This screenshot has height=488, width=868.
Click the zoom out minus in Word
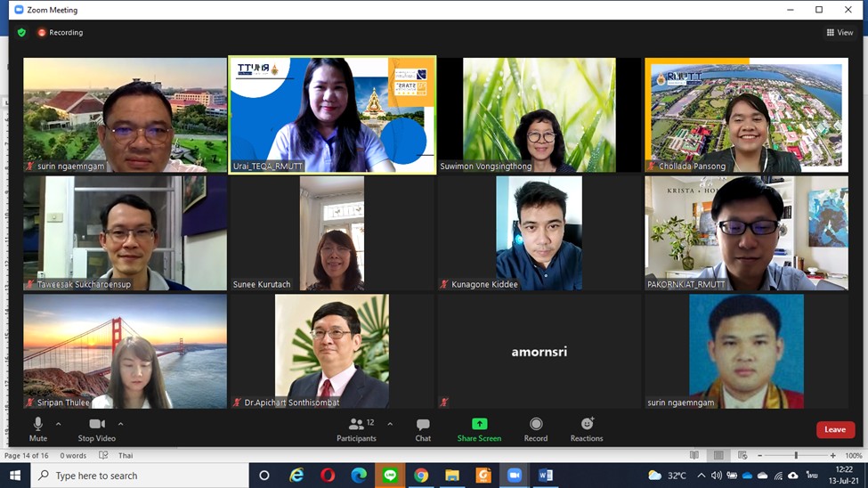click(x=759, y=455)
